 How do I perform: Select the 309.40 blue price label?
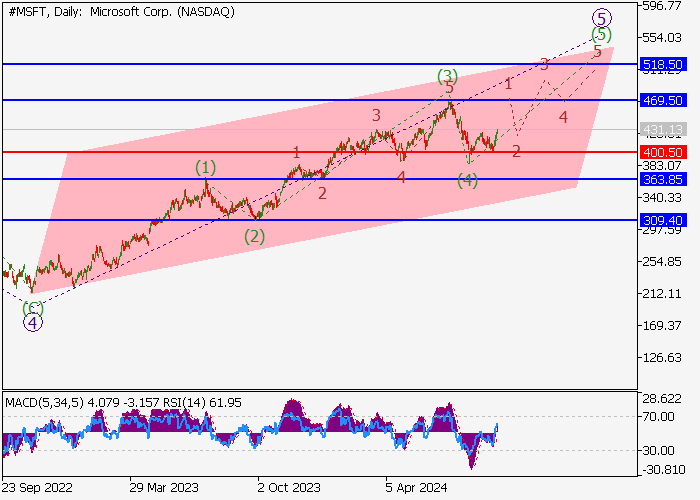tap(663, 220)
